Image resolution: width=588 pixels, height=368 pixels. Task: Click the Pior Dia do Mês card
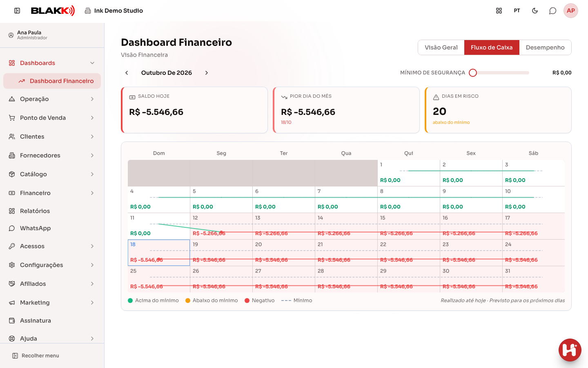click(x=346, y=110)
